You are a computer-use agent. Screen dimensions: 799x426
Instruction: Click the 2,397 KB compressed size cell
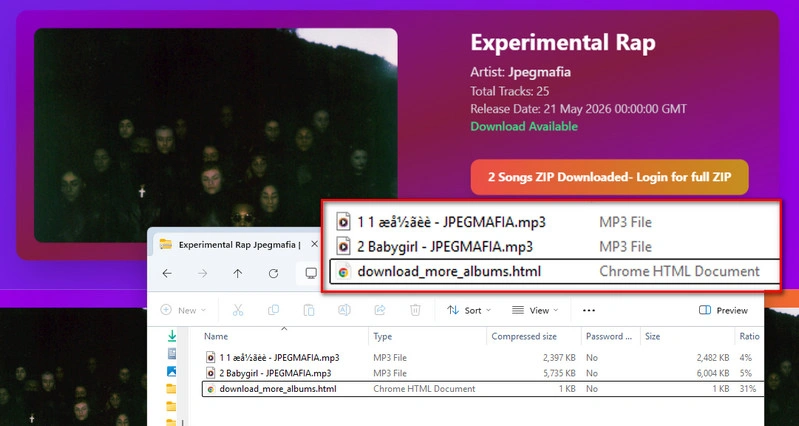(560, 358)
